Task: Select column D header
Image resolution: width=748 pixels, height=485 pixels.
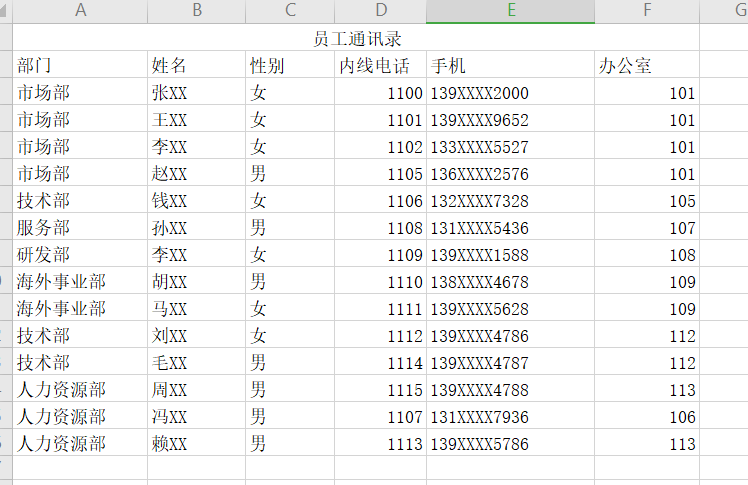Action: [381, 10]
